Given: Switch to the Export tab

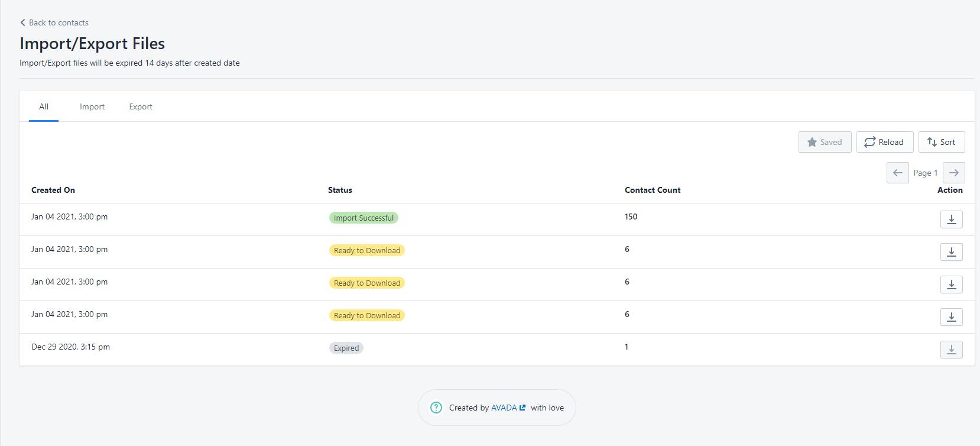Looking at the screenshot, I should 141,107.
